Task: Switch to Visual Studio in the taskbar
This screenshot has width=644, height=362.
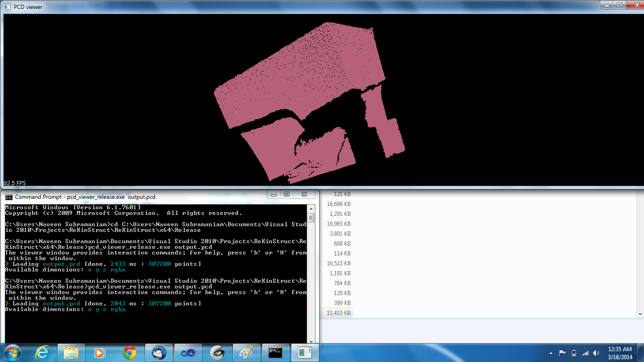Action: 188,352
